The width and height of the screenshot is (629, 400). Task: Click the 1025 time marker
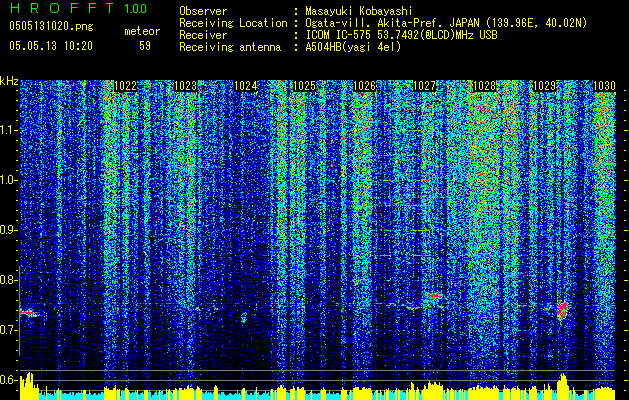pyautogui.click(x=304, y=86)
